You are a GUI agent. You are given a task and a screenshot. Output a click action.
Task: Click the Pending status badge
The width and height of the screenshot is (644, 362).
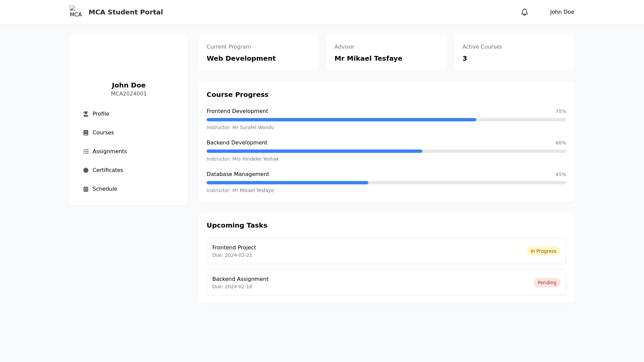tap(547, 283)
